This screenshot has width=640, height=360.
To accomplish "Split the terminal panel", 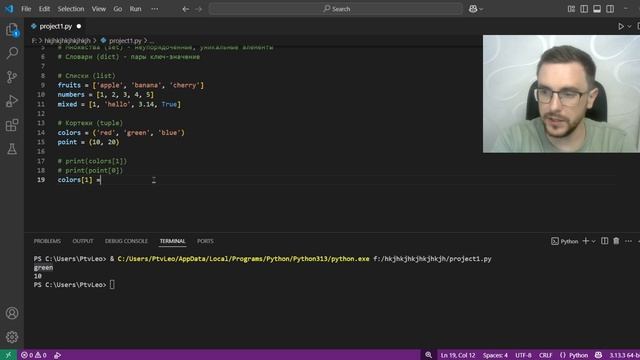I will [x=604, y=241].
